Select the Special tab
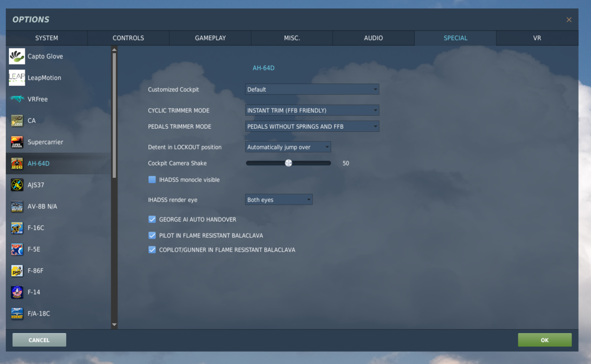591x364 pixels. tap(455, 38)
